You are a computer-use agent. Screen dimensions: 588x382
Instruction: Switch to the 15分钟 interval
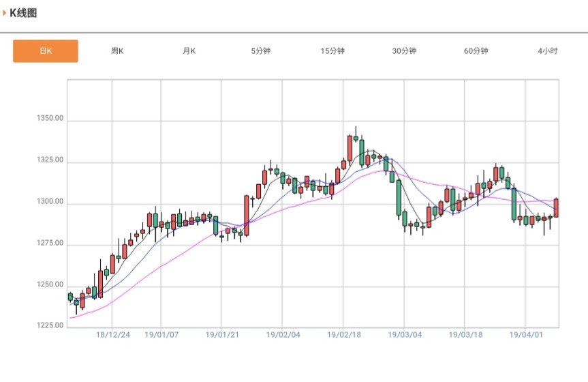pyautogui.click(x=332, y=51)
